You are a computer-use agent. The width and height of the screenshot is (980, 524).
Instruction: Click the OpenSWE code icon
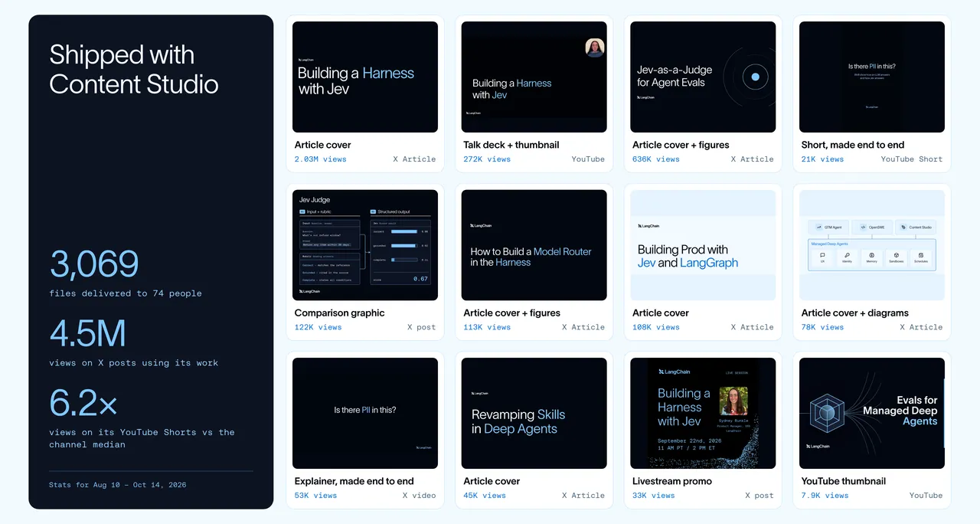pyautogui.click(x=863, y=228)
